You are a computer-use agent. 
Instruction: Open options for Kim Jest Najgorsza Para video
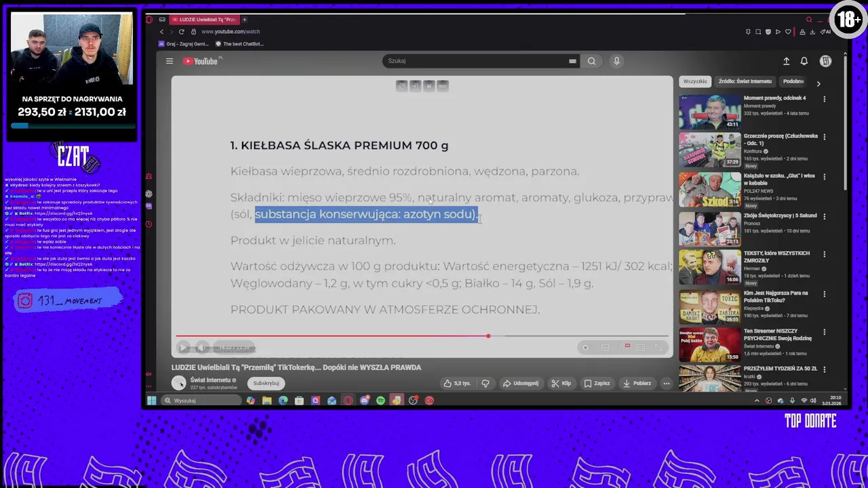[825, 294]
